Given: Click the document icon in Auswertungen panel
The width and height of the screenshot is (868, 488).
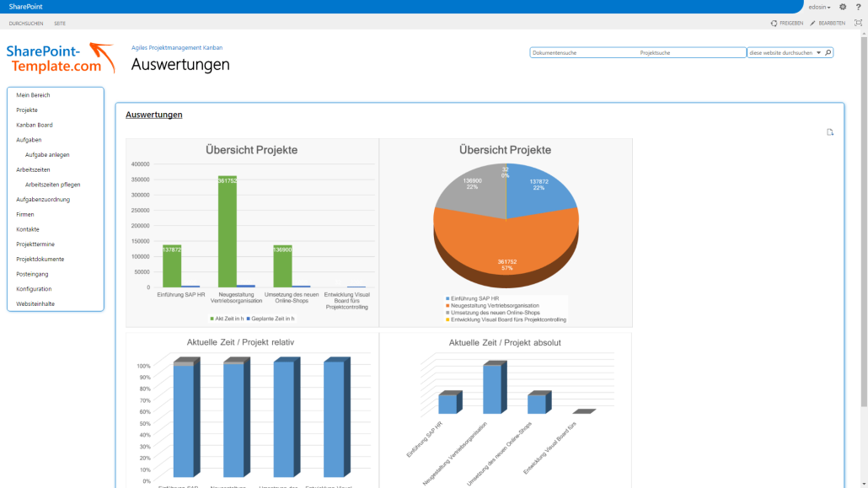Looking at the screenshot, I should click(830, 132).
